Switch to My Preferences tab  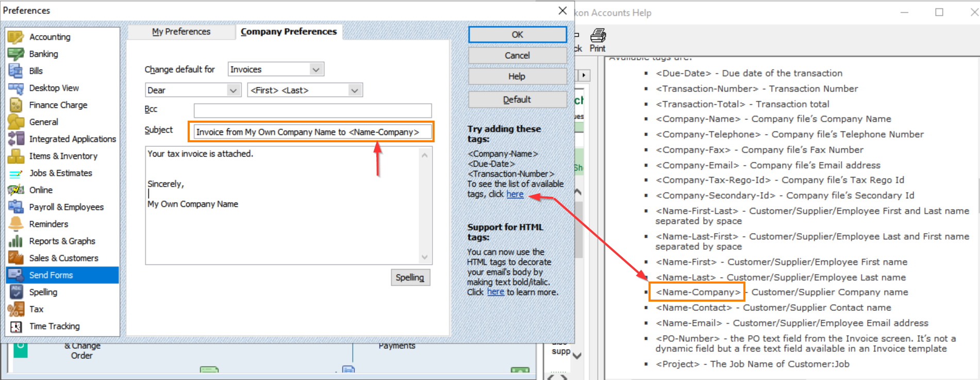coord(181,31)
